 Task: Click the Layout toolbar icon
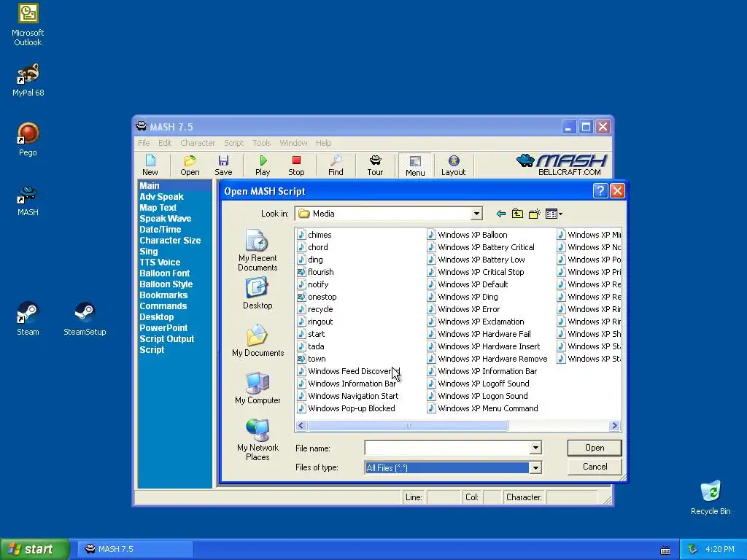coord(453,165)
